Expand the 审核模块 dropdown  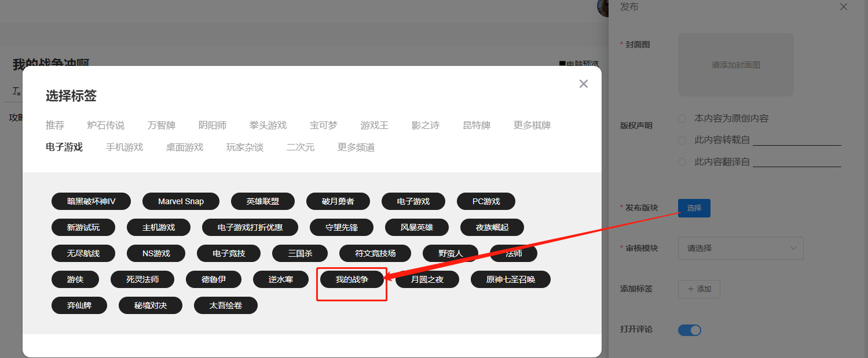tap(740, 248)
